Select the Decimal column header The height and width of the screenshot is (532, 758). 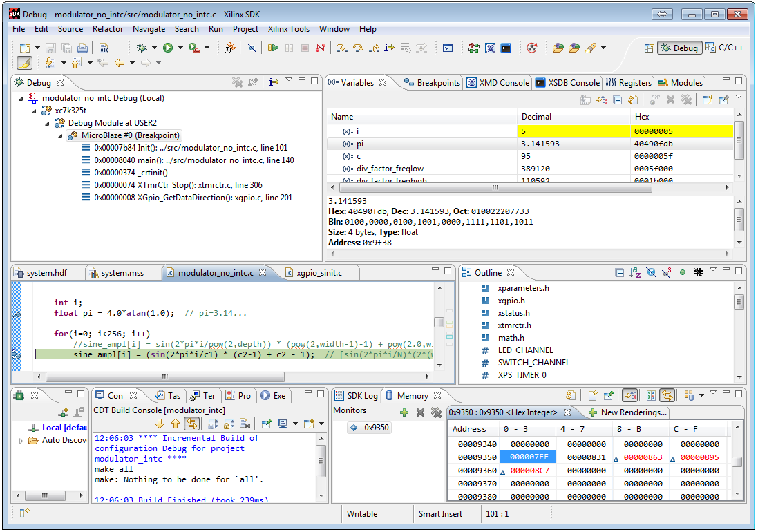(574, 117)
